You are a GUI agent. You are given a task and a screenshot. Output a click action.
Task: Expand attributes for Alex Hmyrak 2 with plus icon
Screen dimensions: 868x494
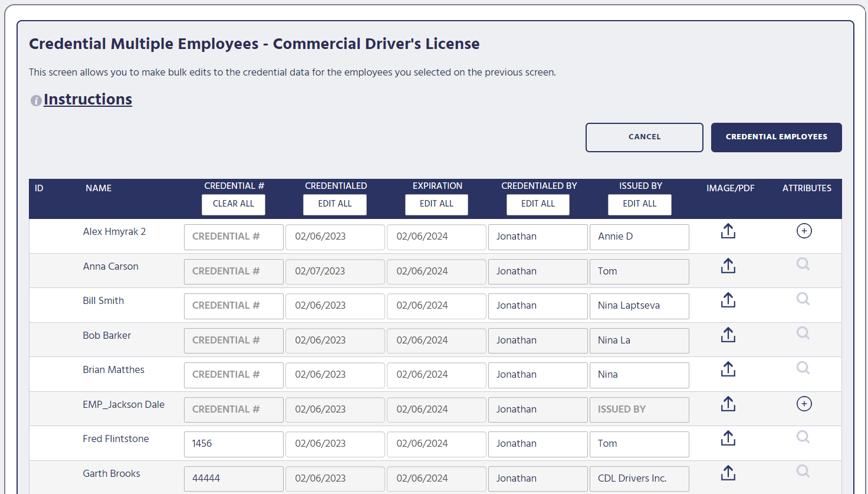(x=804, y=231)
